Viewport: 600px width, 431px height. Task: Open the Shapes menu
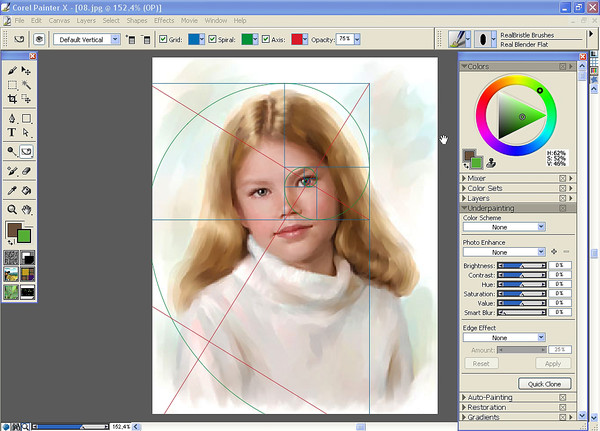pyautogui.click(x=137, y=21)
